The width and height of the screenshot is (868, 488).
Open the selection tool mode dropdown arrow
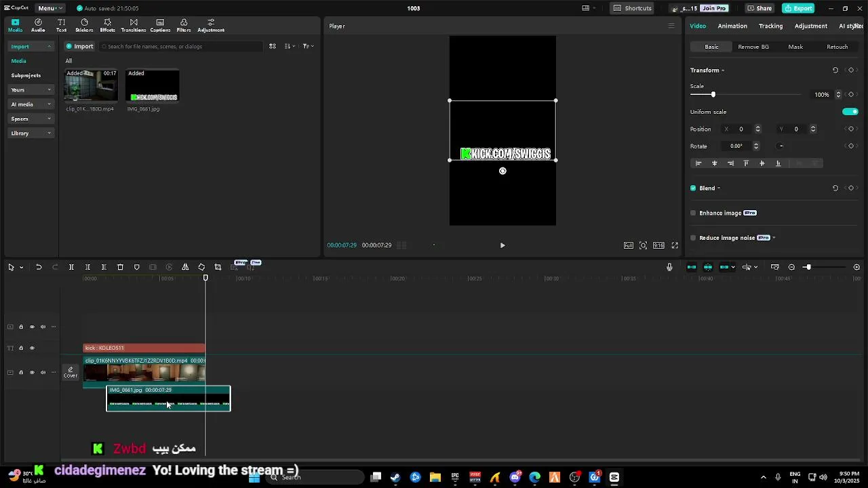(22, 268)
